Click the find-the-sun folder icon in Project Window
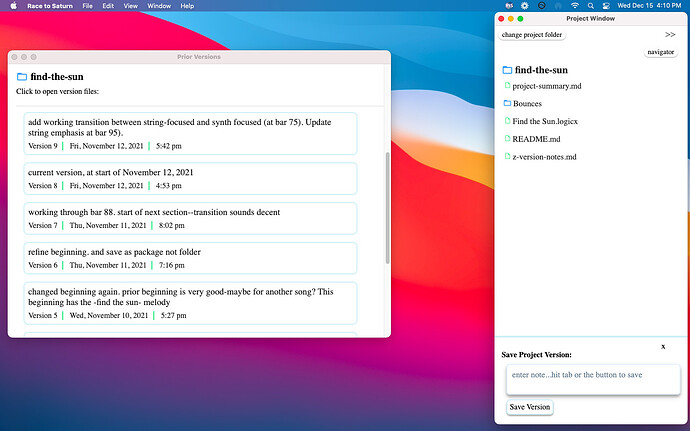The image size is (690, 431). [x=507, y=70]
